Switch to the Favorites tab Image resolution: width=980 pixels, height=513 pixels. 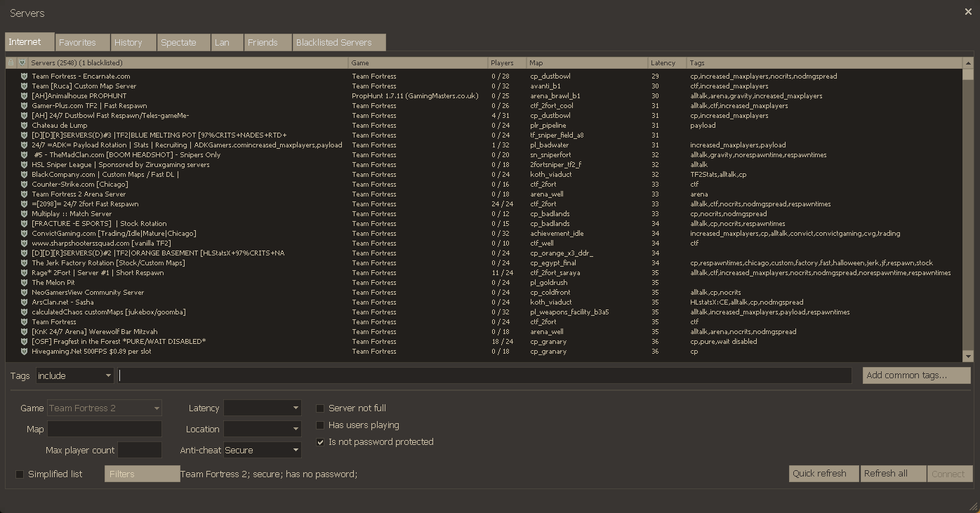[x=81, y=42]
